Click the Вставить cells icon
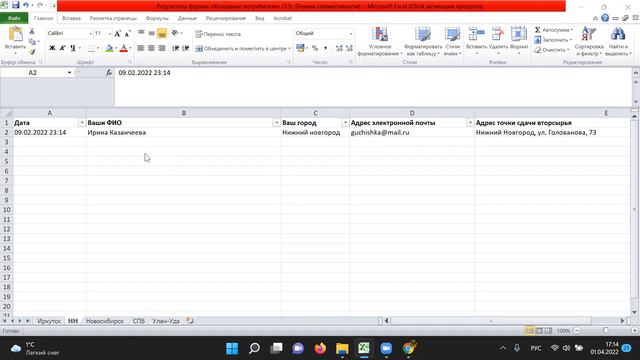 (x=476, y=34)
